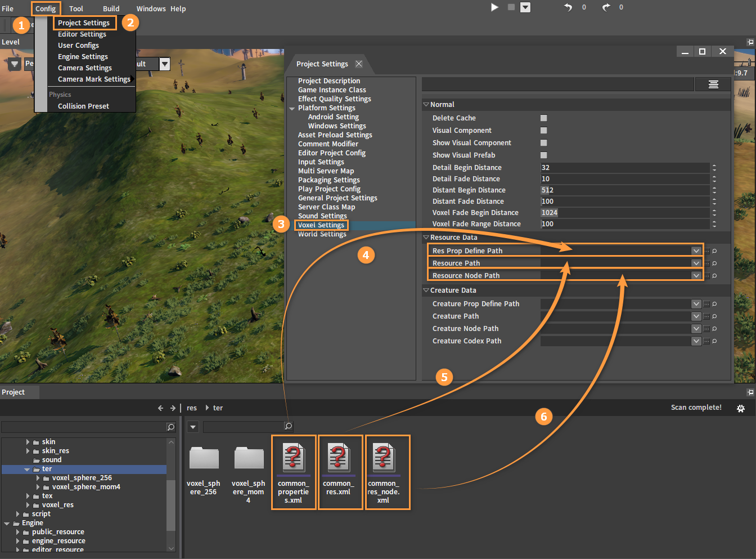The image size is (756, 559).
Task: Enable the Delete Cache checkbox
Action: [x=543, y=118]
